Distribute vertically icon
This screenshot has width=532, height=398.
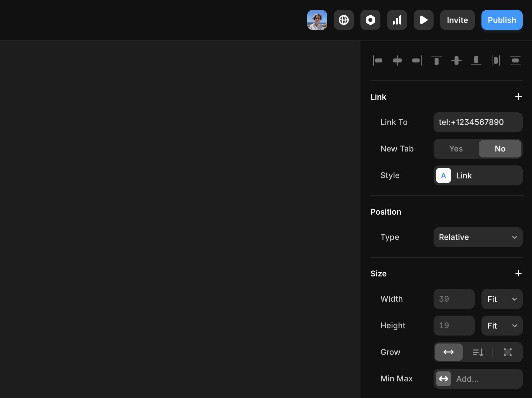515,60
